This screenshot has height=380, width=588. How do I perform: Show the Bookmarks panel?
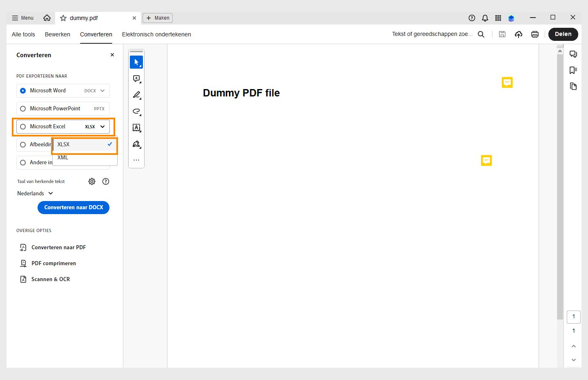[573, 70]
